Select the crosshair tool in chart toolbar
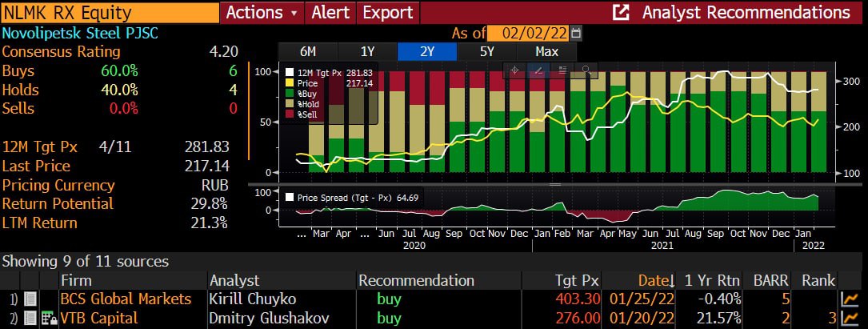The image size is (868, 329). click(x=514, y=70)
